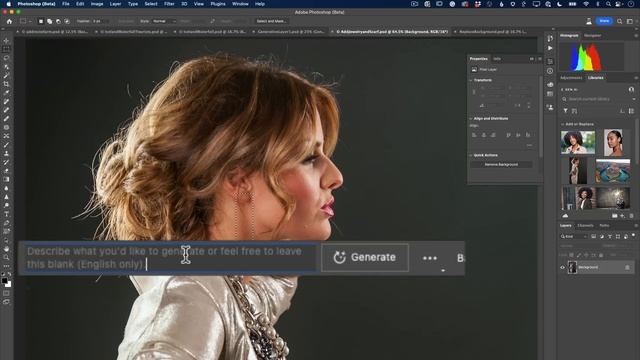Click the blue Share button
Screen dimensions: 640x360
coord(604,21)
